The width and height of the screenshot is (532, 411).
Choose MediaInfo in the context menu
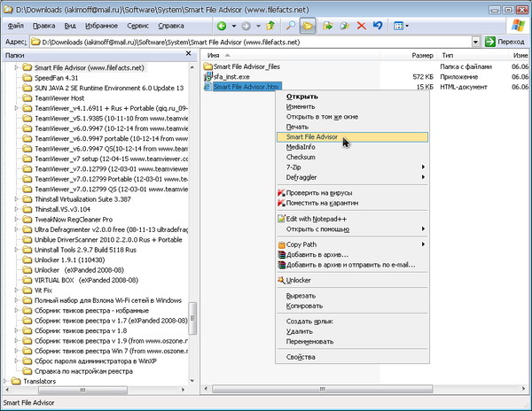pyautogui.click(x=352, y=147)
